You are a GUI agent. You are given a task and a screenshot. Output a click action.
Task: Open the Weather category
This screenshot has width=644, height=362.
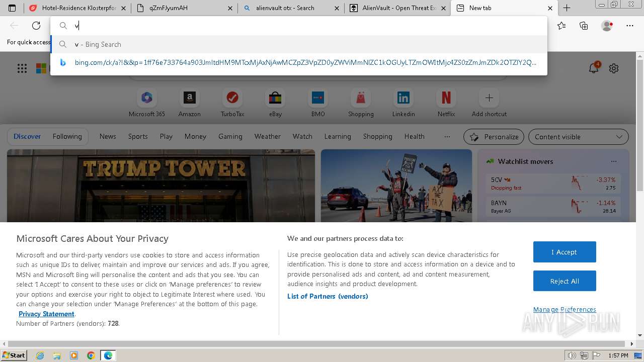pyautogui.click(x=268, y=136)
